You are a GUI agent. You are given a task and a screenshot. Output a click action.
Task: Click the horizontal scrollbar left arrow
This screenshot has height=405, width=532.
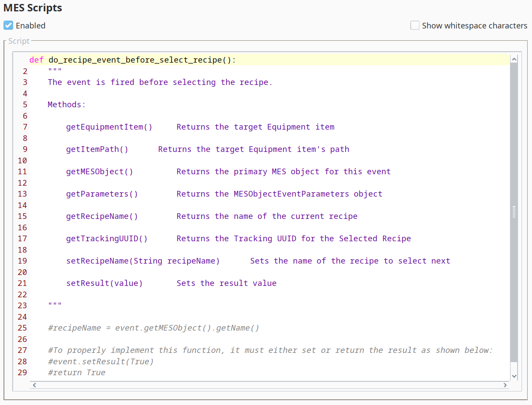point(34,385)
